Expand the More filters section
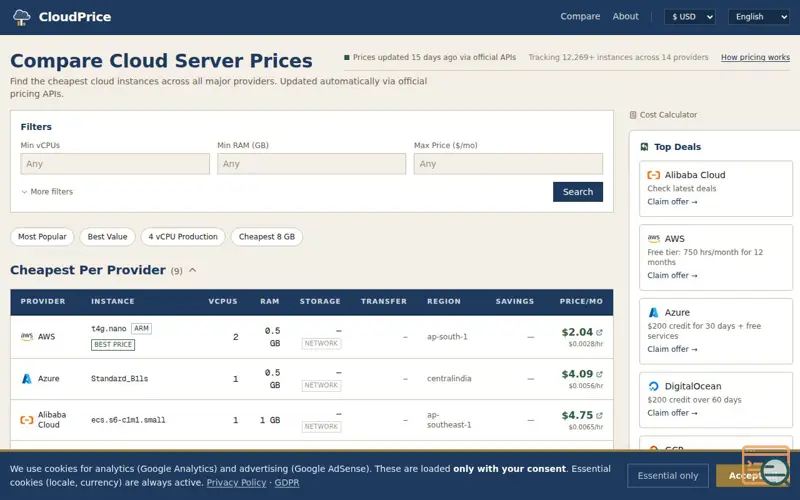Viewport: 800px width, 500px height. (47, 192)
